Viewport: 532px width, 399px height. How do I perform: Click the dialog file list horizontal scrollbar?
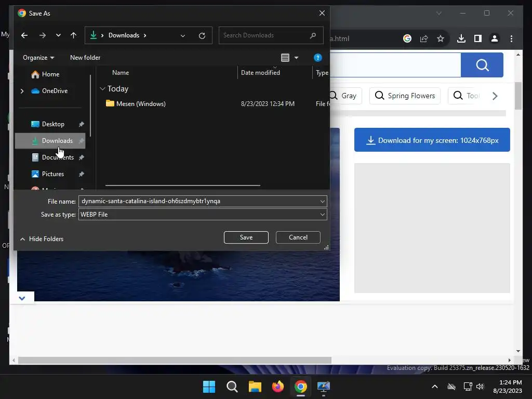(183, 185)
